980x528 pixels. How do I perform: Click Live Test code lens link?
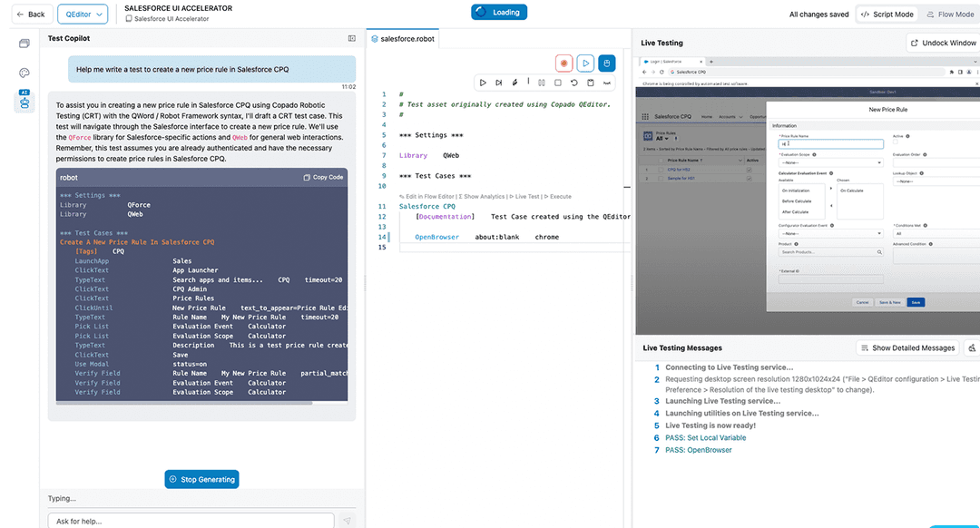coord(524,196)
